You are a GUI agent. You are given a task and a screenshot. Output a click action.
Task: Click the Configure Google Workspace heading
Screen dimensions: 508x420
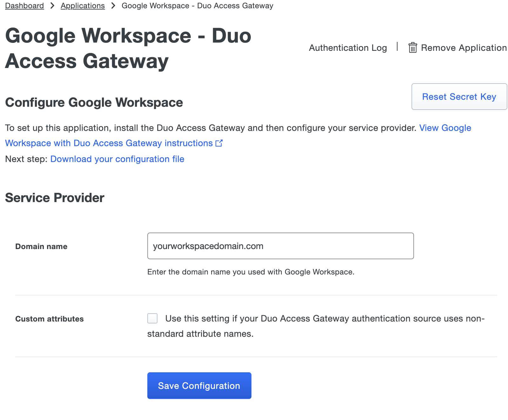(x=94, y=102)
